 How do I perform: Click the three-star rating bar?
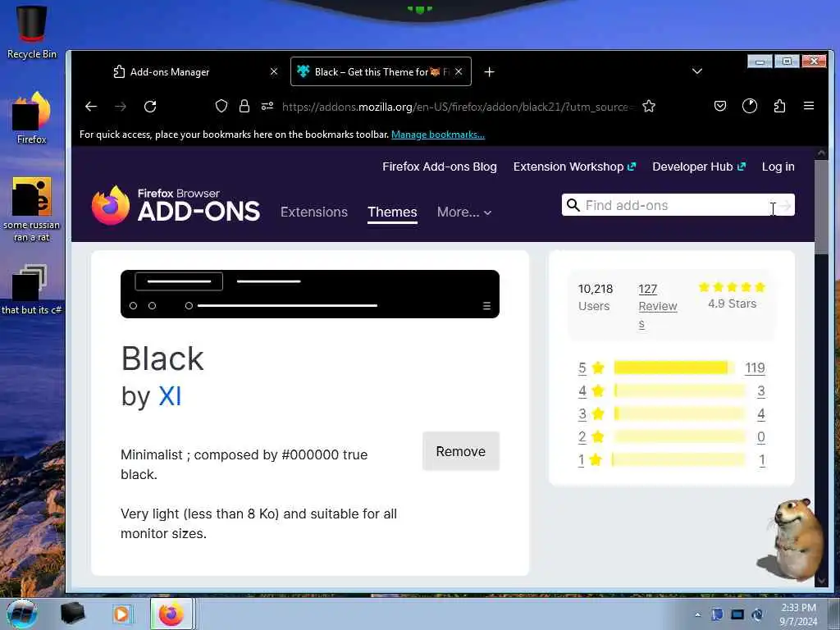[679, 414]
